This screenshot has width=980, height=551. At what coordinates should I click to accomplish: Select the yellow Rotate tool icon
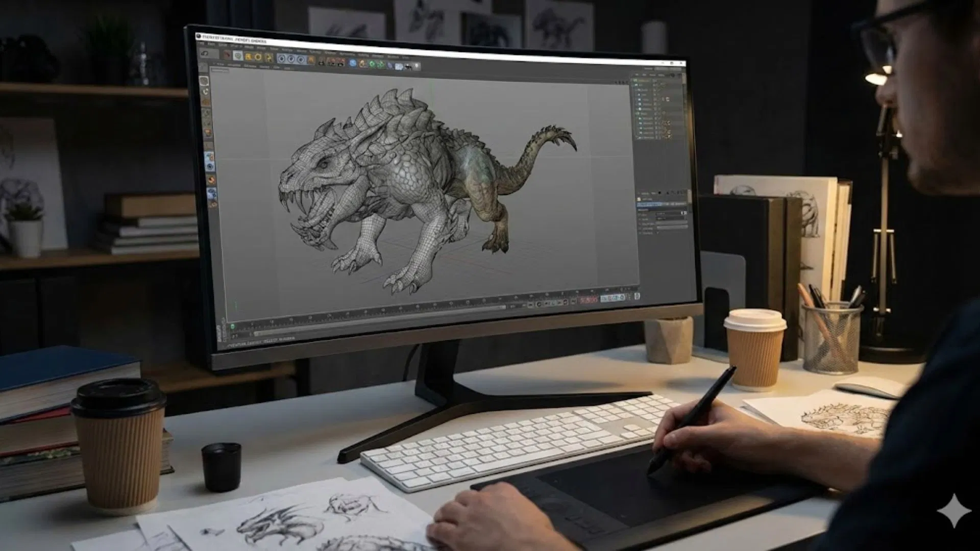(x=258, y=57)
